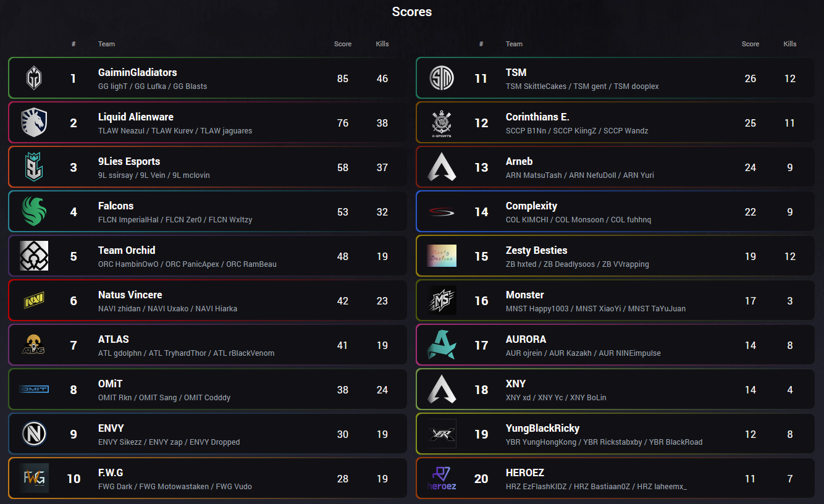Open the Team Orchid team name
824x504 pixels.
coord(127,250)
